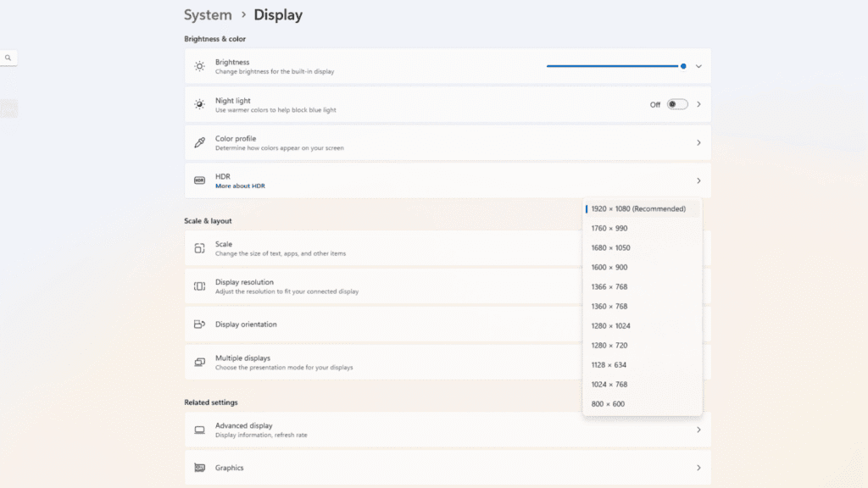Select 1366 × 768 resolution
The image size is (868, 488).
[643, 286]
